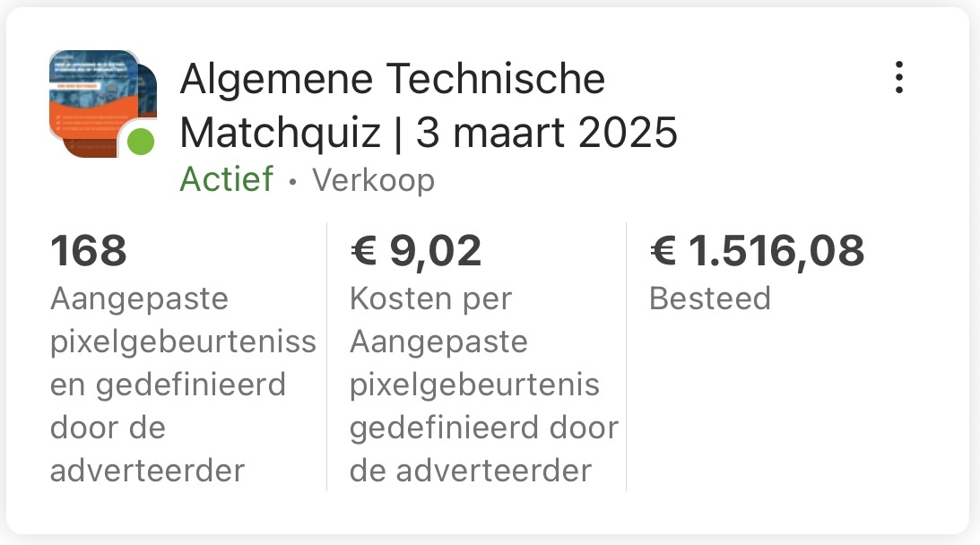Click the 'Verkoop' objective label

[373, 180]
